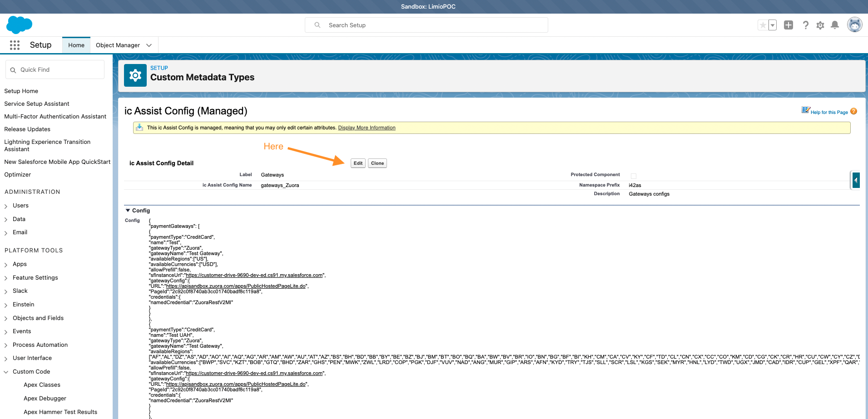Open the setup gear icon in header

point(820,25)
